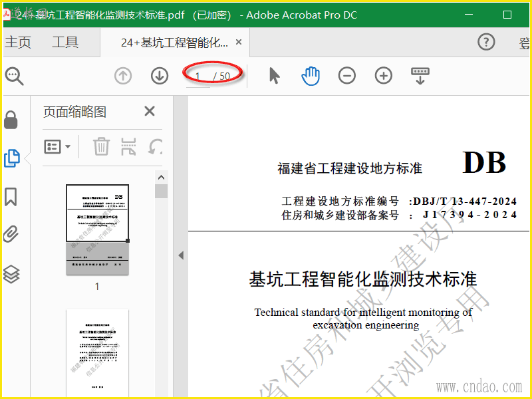
Task: Open the bookmarks panel
Action: coord(11,197)
